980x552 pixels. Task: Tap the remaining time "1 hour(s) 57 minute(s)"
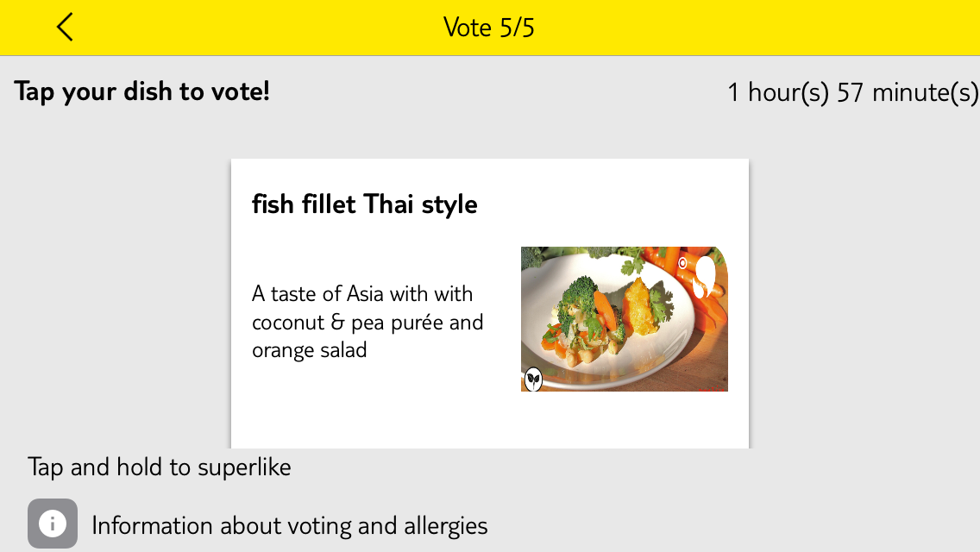click(852, 92)
